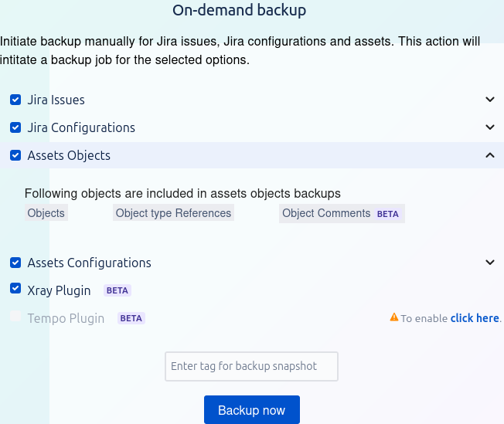Expand the Jira Configurations section arrow
Screen dimensions: 504x424
coord(489,127)
